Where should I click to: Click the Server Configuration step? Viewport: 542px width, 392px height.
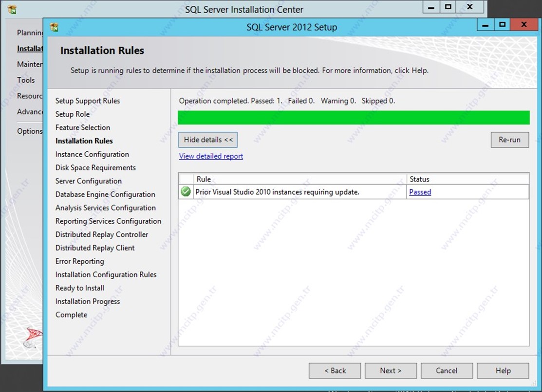pyautogui.click(x=89, y=181)
